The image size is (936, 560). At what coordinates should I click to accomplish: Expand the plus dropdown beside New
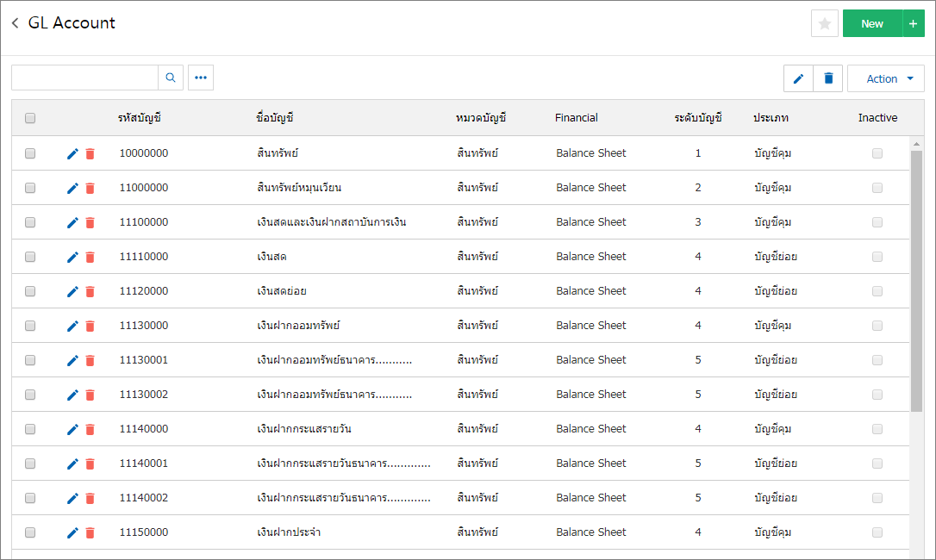[914, 24]
